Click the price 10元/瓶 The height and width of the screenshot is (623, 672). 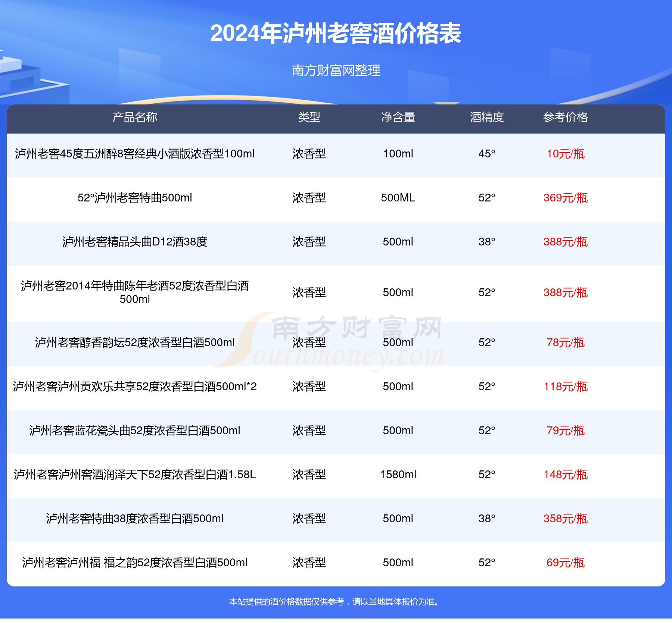[x=565, y=154]
